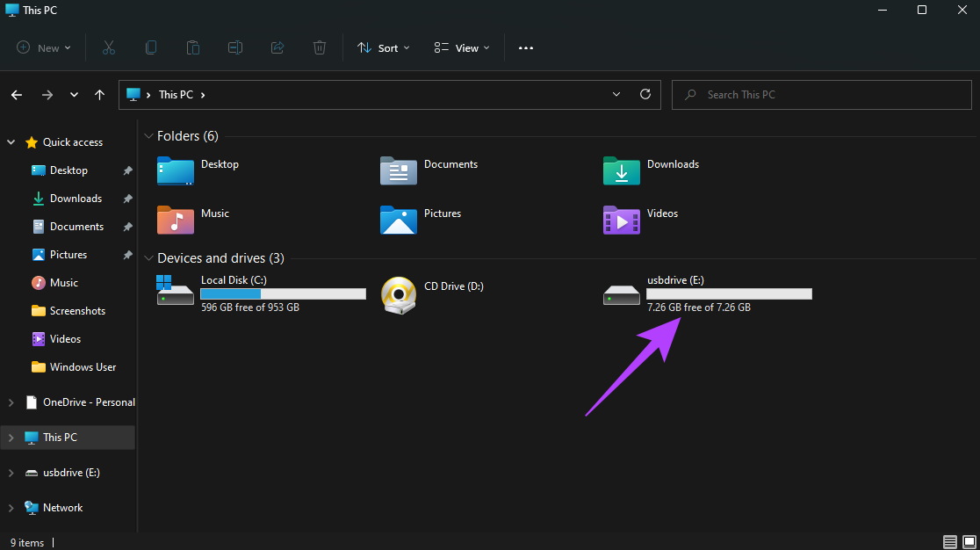Click the Rename icon in toolbar
Screen dimensions: 980x550
point(235,48)
